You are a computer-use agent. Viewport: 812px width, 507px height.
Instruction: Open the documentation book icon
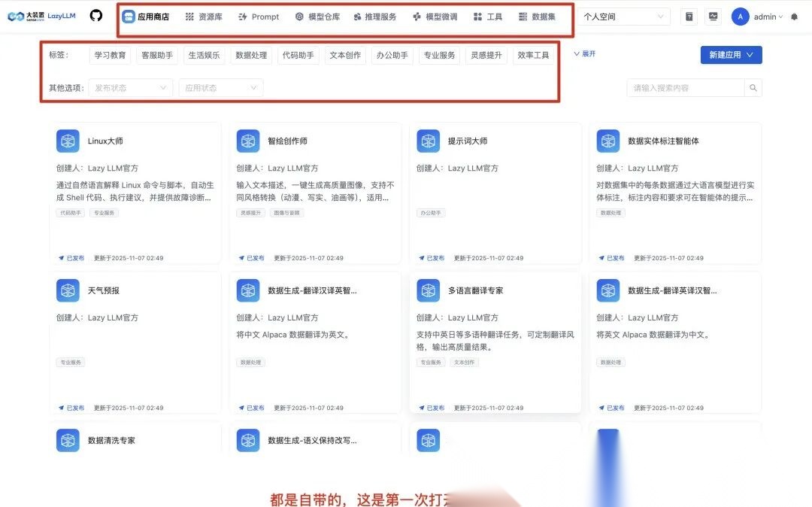click(689, 17)
